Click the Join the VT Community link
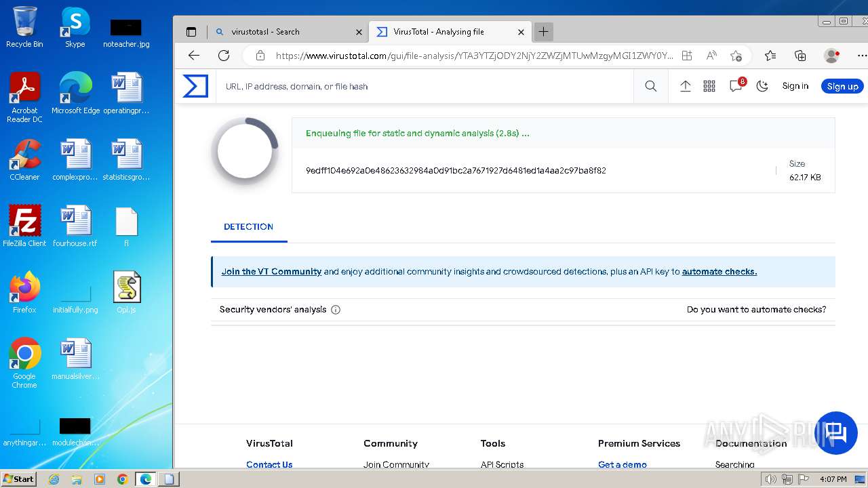Viewport: 868px width, 488px height. tap(271, 272)
